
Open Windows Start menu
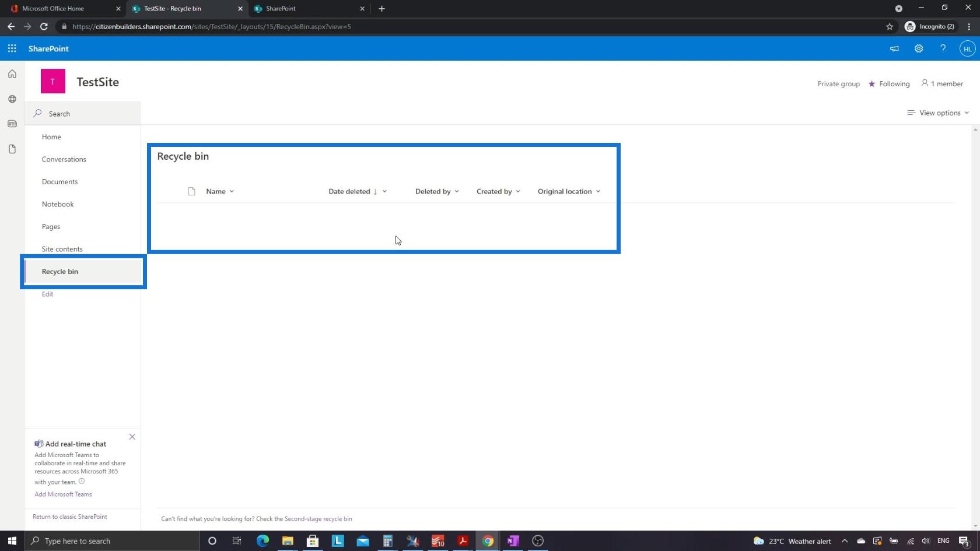[x=12, y=541]
